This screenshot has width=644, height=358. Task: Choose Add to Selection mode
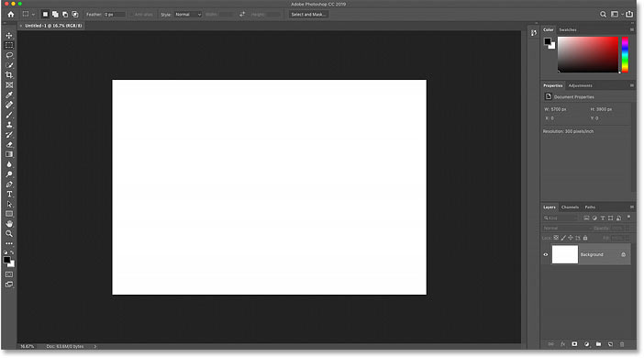pyautogui.click(x=55, y=15)
